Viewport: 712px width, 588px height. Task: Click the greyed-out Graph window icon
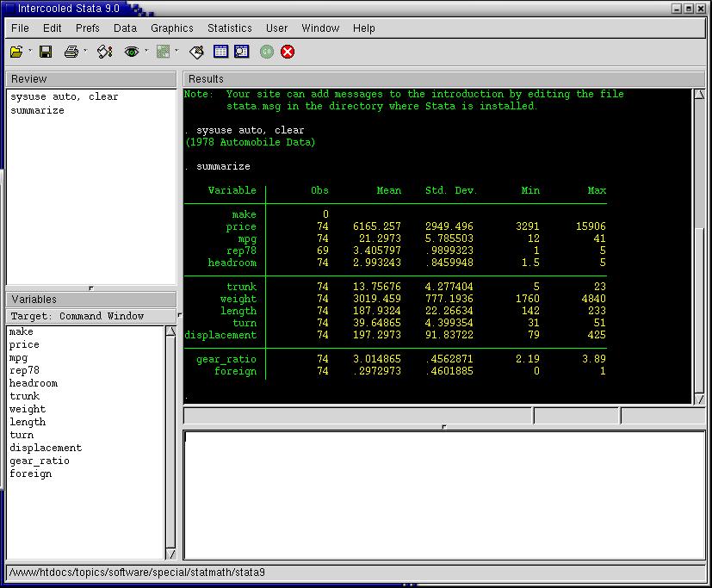[163, 52]
